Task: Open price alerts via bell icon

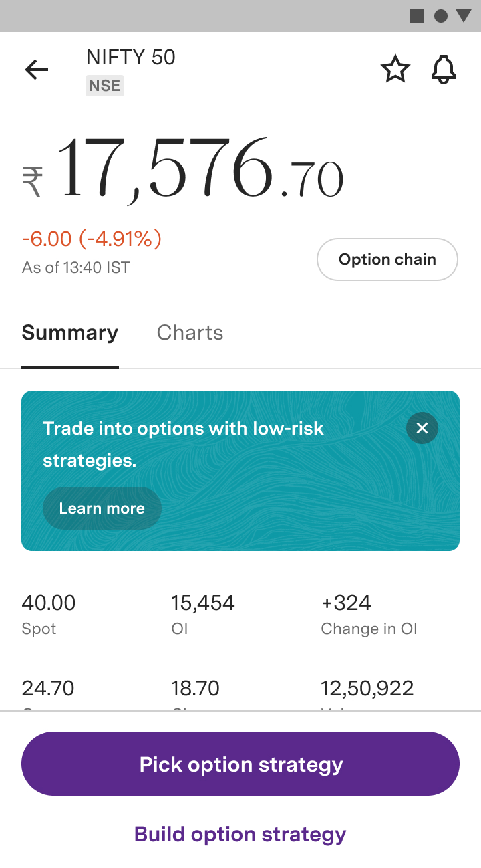Action: pos(443,70)
